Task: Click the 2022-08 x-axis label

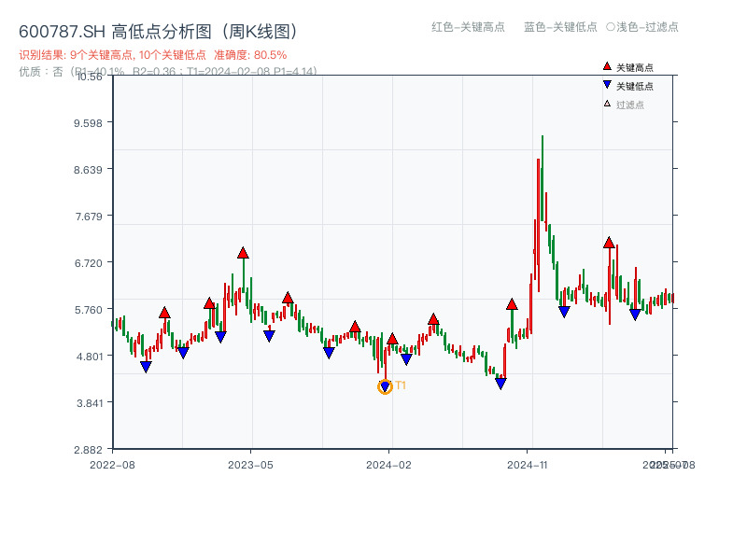Action: [x=112, y=465]
